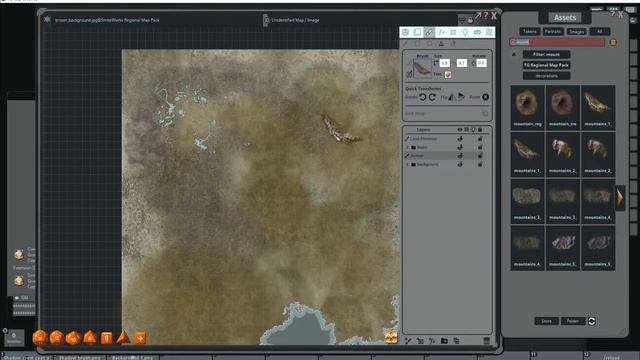Toggle visibility of Water layer folder
This screenshot has height=360, width=640.
pyautogui.click(x=460, y=147)
